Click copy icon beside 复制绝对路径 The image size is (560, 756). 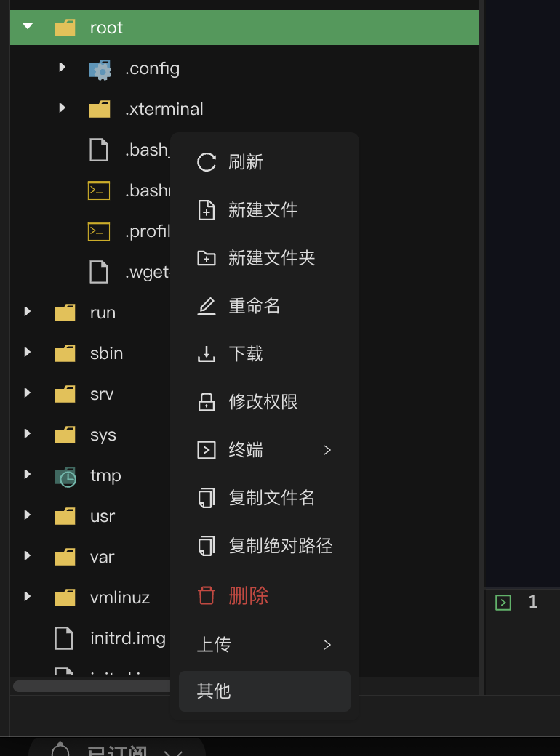tap(207, 546)
